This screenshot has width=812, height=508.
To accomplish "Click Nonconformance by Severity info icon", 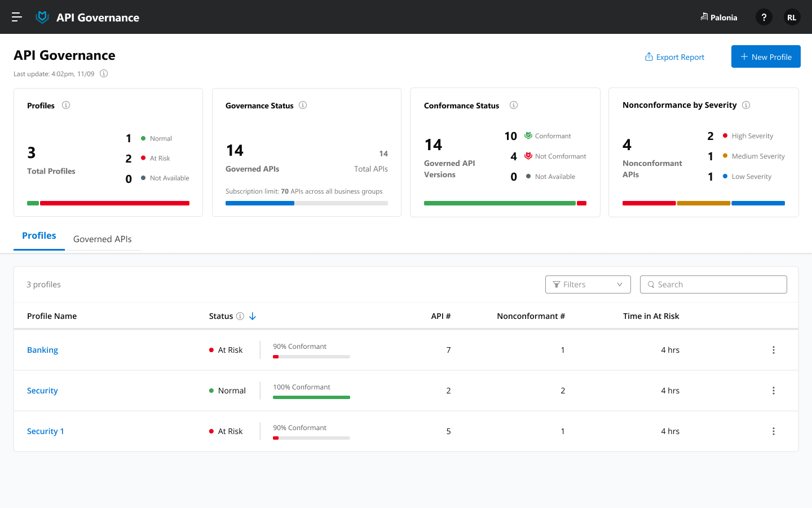I will click(746, 105).
